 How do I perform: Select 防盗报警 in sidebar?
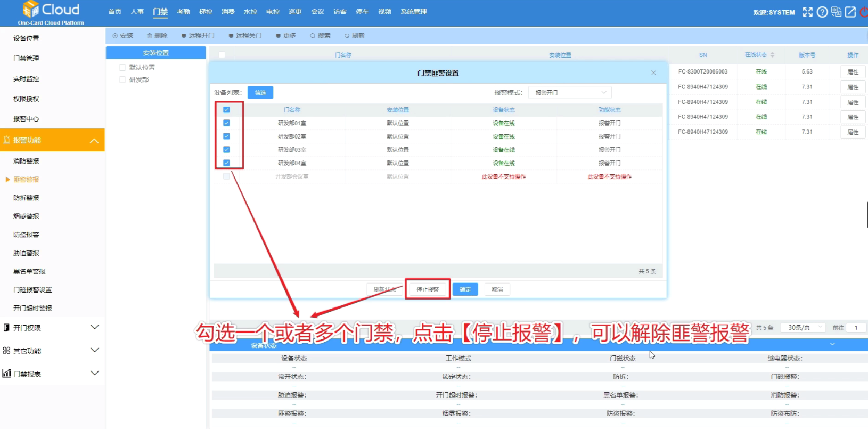[26, 234]
